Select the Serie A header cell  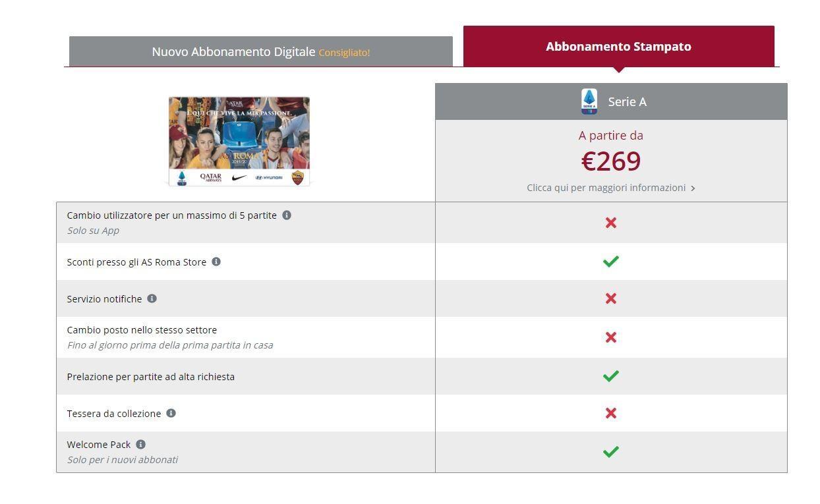[x=611, y=101]
